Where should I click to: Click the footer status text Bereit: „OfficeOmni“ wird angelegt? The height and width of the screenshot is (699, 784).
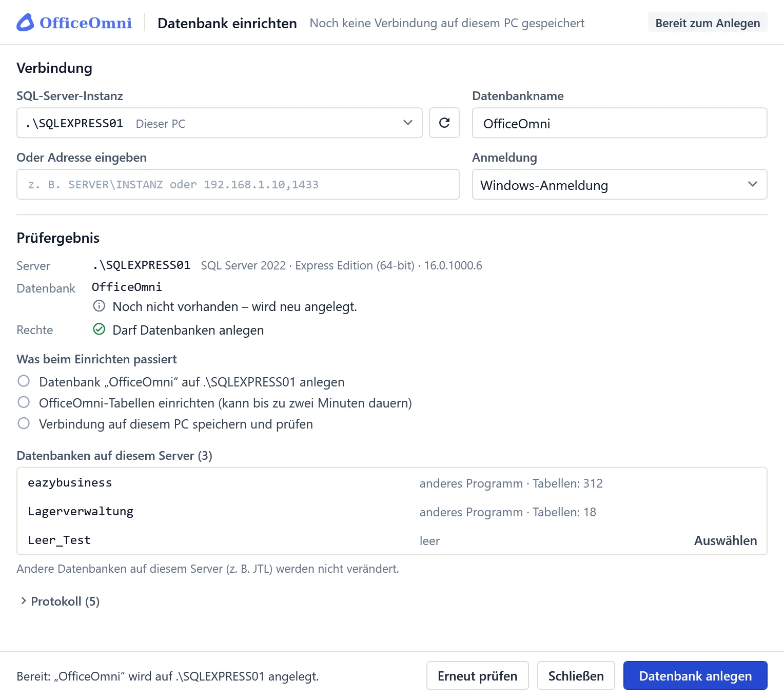point(168,676)
